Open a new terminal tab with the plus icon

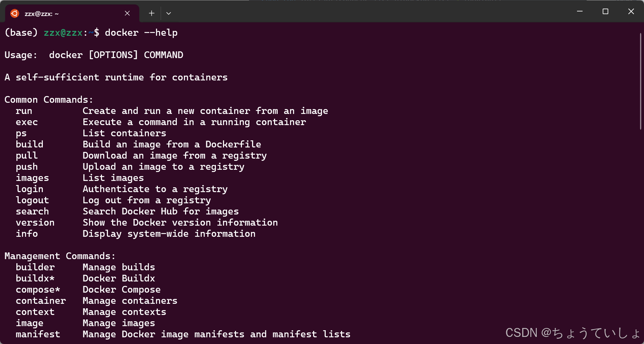pos(152,13)
